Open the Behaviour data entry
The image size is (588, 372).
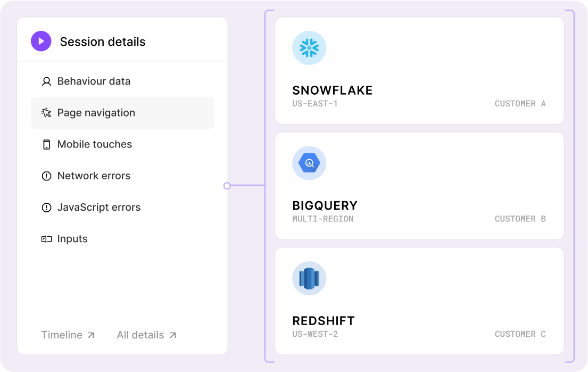click(x=94, y=81)
